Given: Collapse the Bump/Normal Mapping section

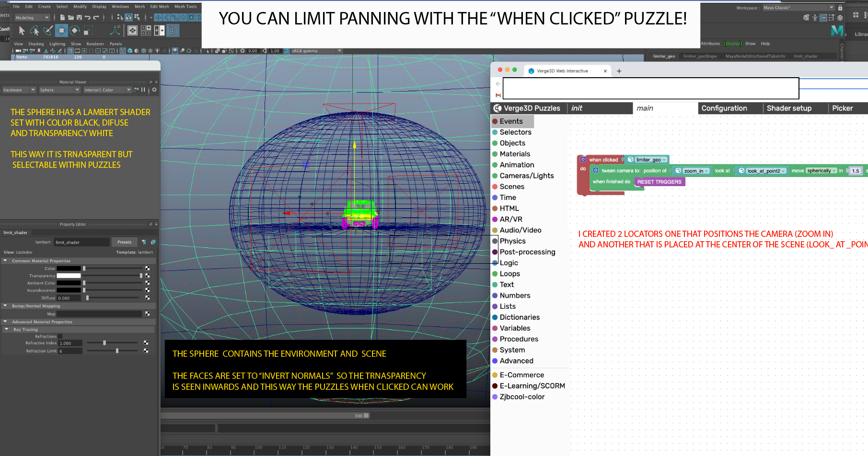Looking at the screenshot, I should [5, 305].
